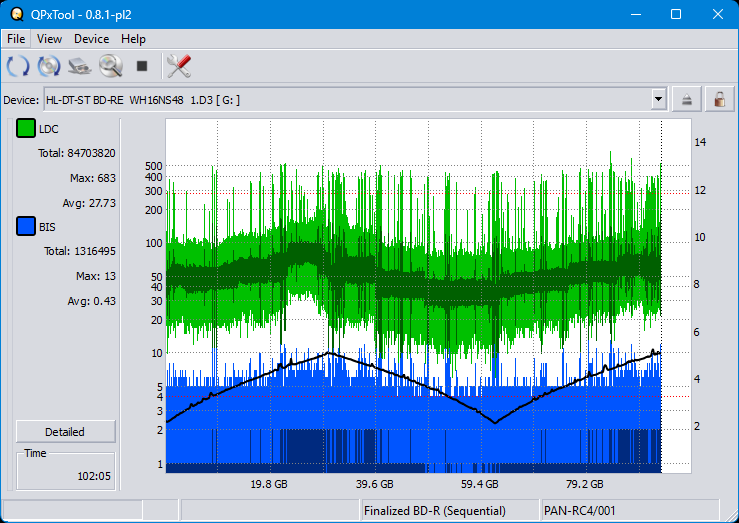Click the BIS Max: 13 value

(96, 276)
